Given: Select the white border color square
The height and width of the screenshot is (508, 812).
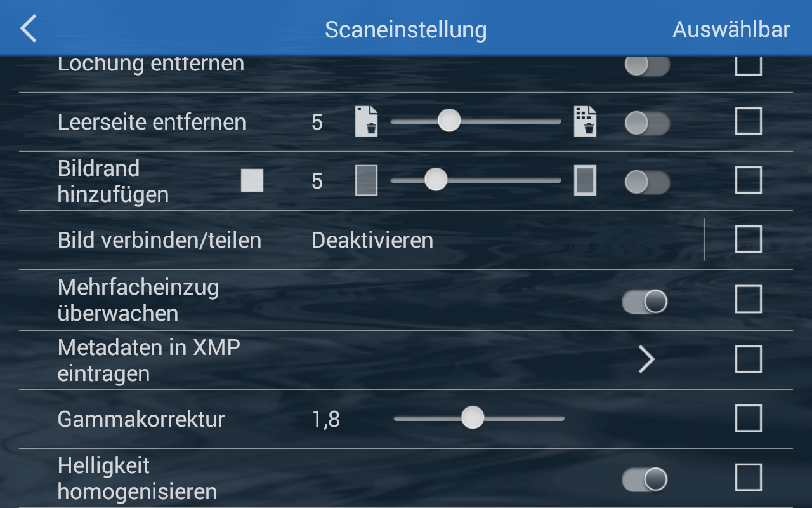Looking at the screenshot, I should pyautogui.click(x=252, y=180).
